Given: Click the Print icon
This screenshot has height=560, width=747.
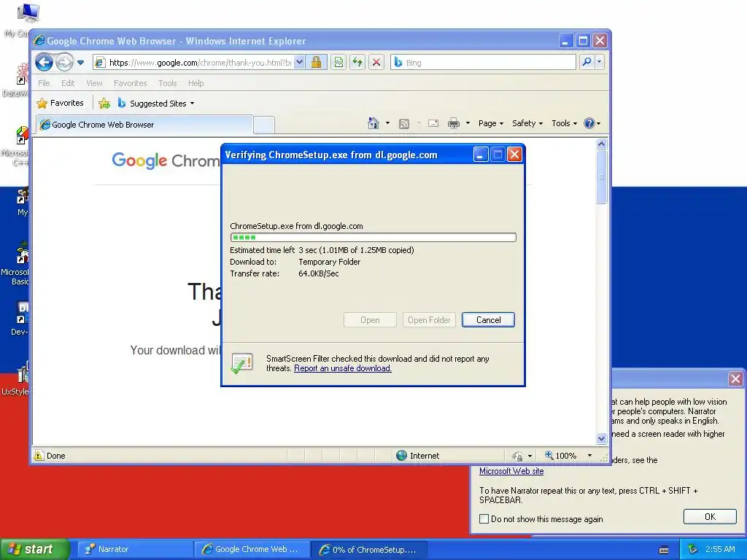Looking at the screenshot, I should pyautogui.click(x=454, y=124).
